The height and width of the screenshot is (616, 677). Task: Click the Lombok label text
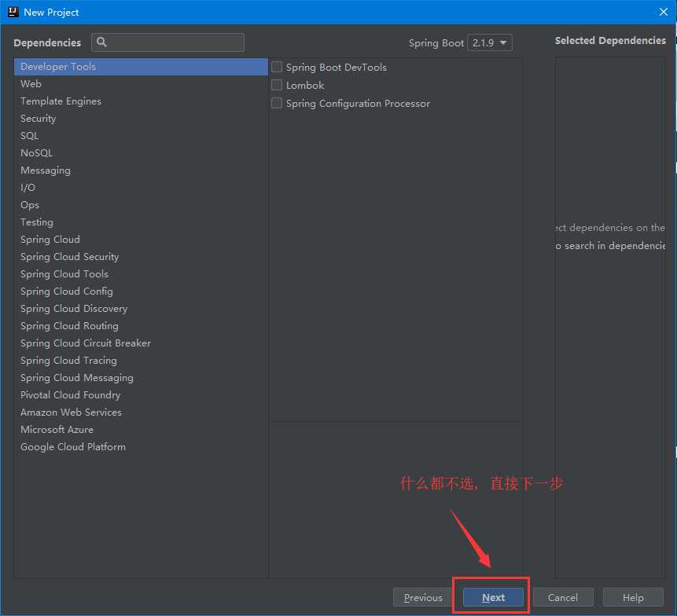(305, 86)
